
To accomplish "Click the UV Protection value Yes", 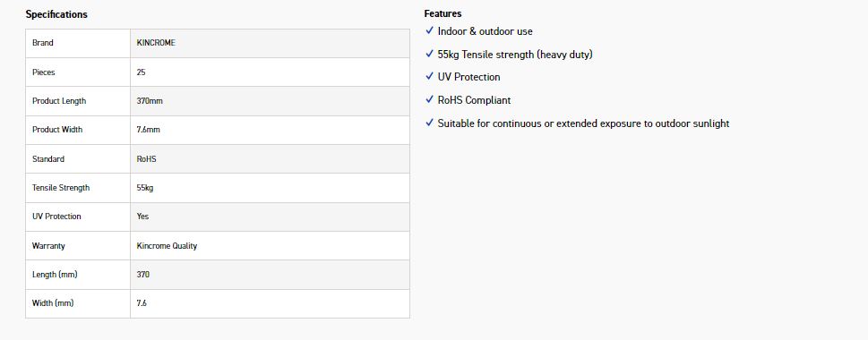I will tap(142, 217).
